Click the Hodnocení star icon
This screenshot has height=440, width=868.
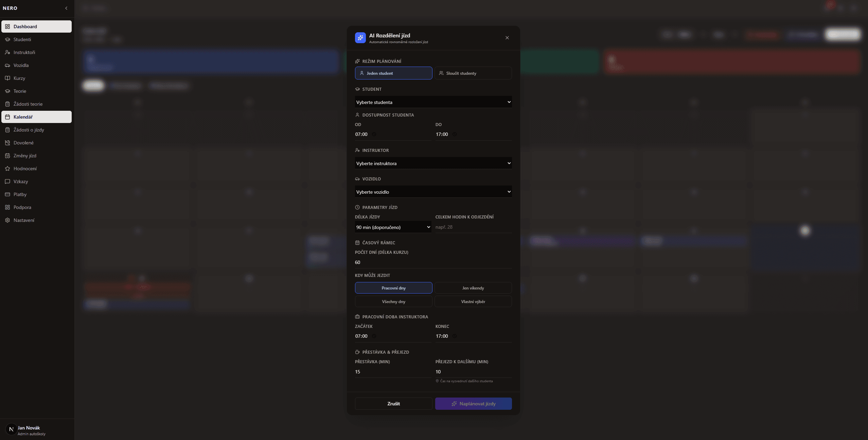coord(7,169)
